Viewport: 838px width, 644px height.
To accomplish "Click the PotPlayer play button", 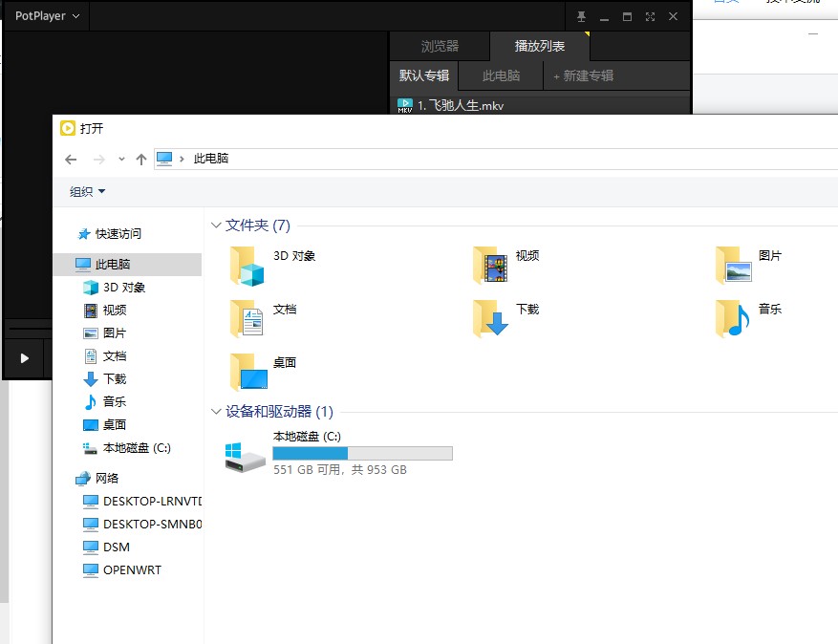I will click(x=25, y=358).
